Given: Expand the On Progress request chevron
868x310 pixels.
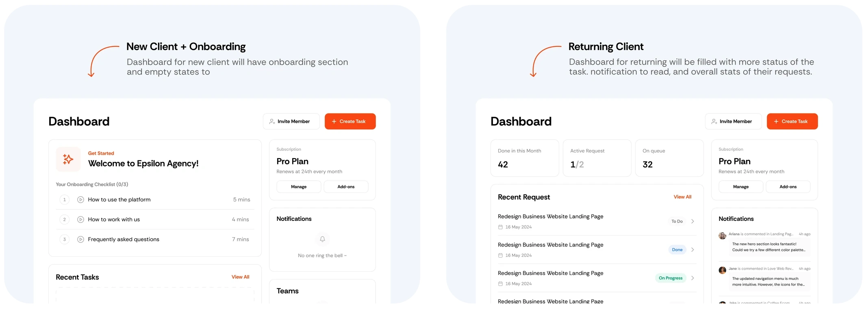Looking at the screenshot, I should (692, 278).
